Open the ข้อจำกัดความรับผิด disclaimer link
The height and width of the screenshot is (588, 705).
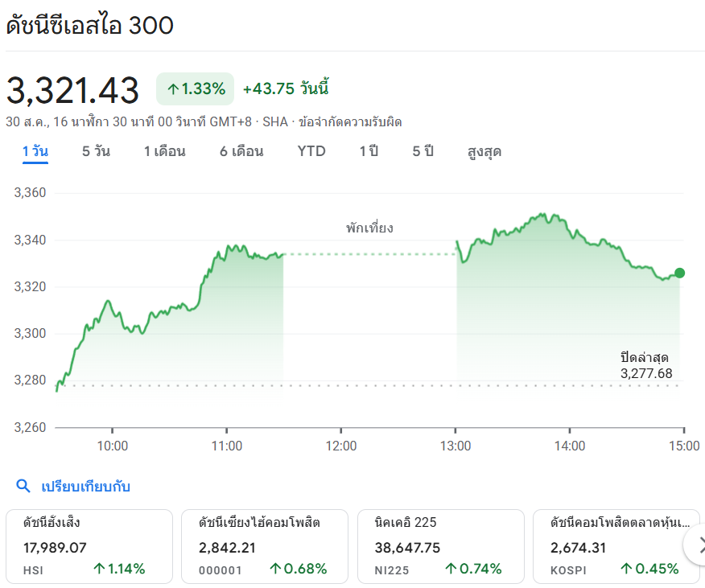click(x=350, y=122)
